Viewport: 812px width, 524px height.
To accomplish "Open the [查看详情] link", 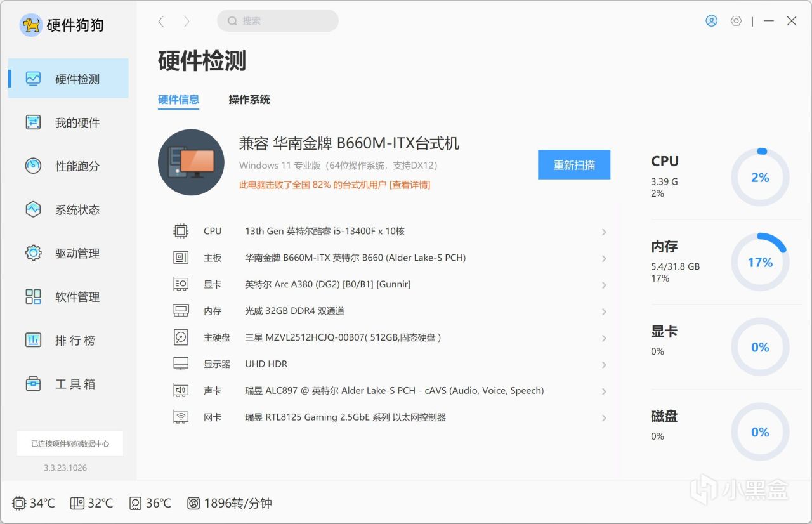I will (x=410, y=185).
